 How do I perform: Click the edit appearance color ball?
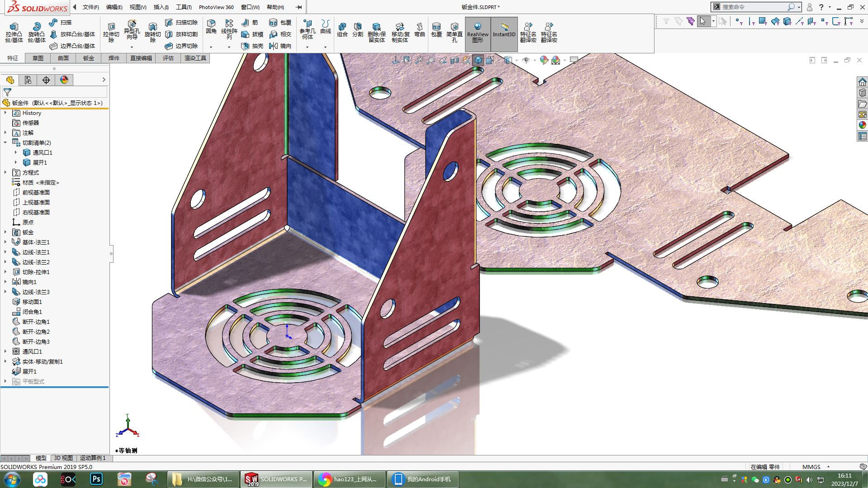coord(544,60)
